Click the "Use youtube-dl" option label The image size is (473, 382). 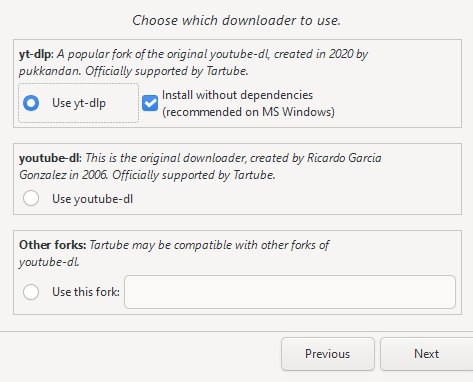pyautogui.click(x=93, y=199)
